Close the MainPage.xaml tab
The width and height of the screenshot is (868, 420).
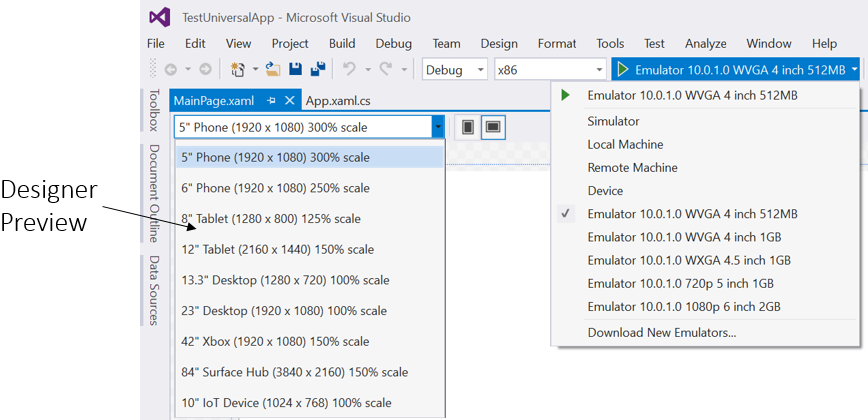[x=290, y=100]
